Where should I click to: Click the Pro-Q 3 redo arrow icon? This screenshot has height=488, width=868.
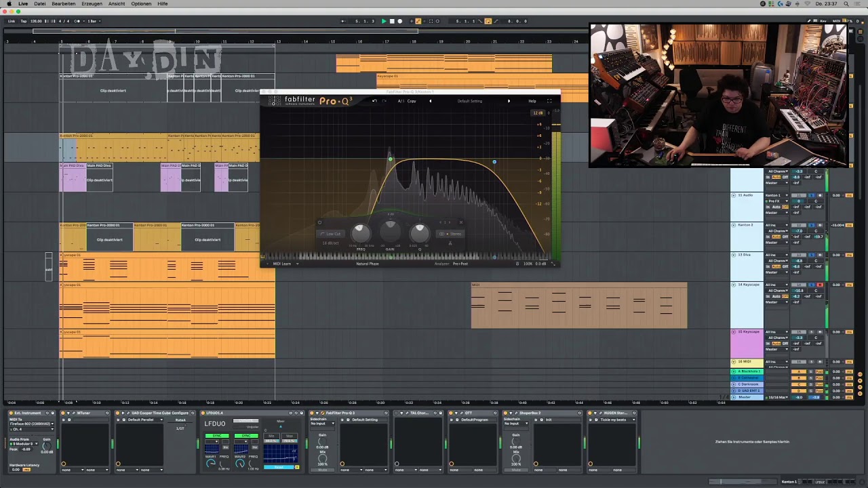[384, 101]
